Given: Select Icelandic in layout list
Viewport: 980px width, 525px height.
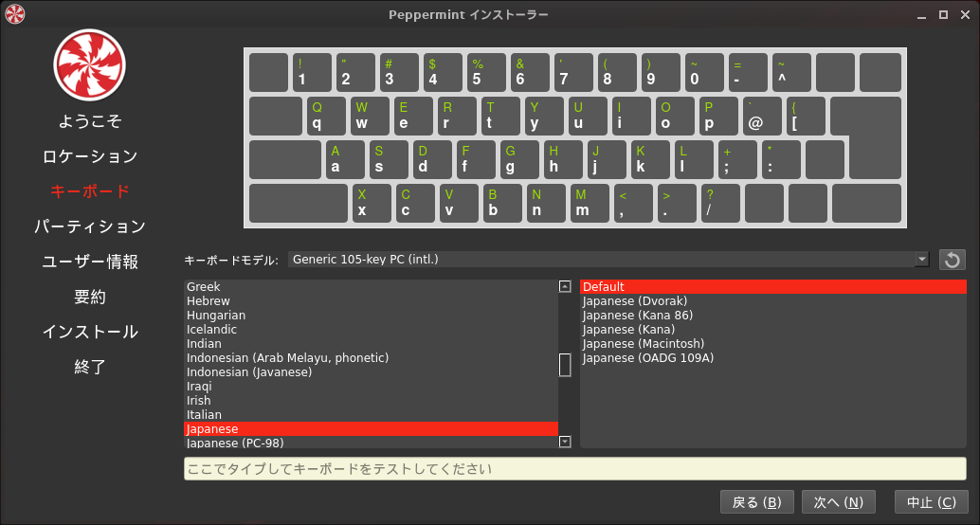Looking at the screenshot, I should [372, 330].
